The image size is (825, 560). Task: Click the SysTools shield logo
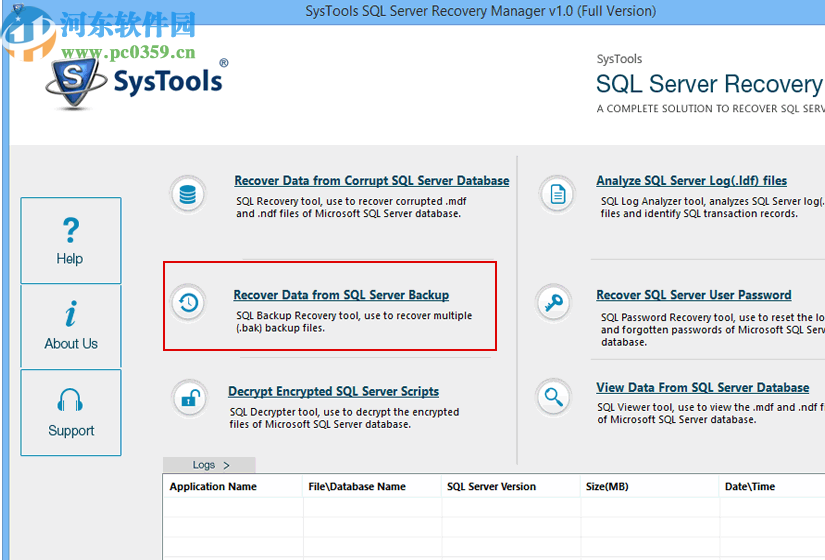(76, 84)
